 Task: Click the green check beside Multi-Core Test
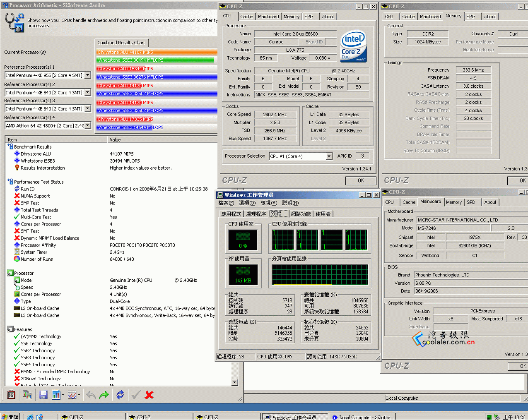(17, 217)
